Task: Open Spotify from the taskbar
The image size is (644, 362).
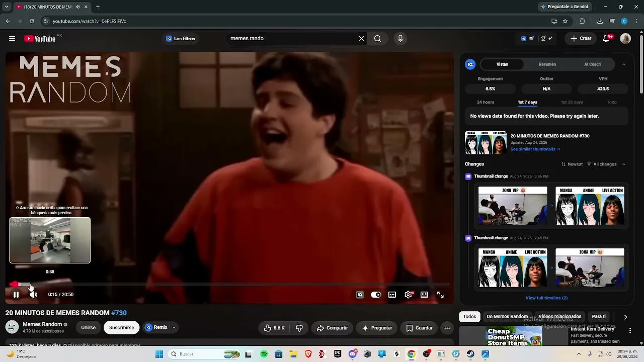Action: click(264, 354)
